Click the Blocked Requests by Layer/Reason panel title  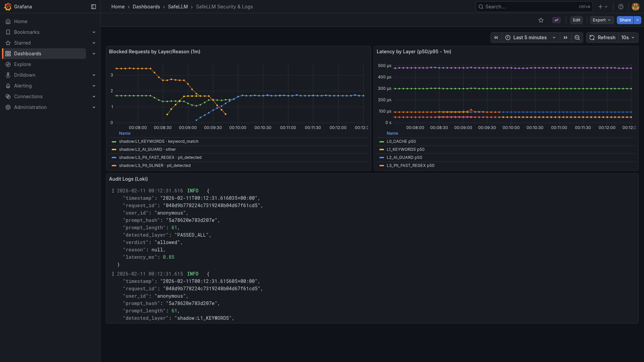click(x=155, y=52)
